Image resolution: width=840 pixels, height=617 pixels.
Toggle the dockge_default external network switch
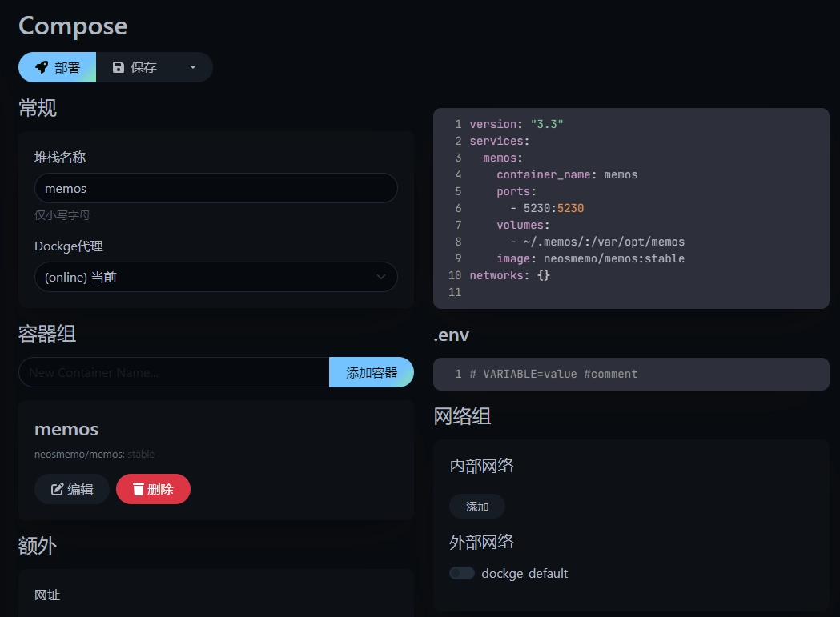coord(462,573)
